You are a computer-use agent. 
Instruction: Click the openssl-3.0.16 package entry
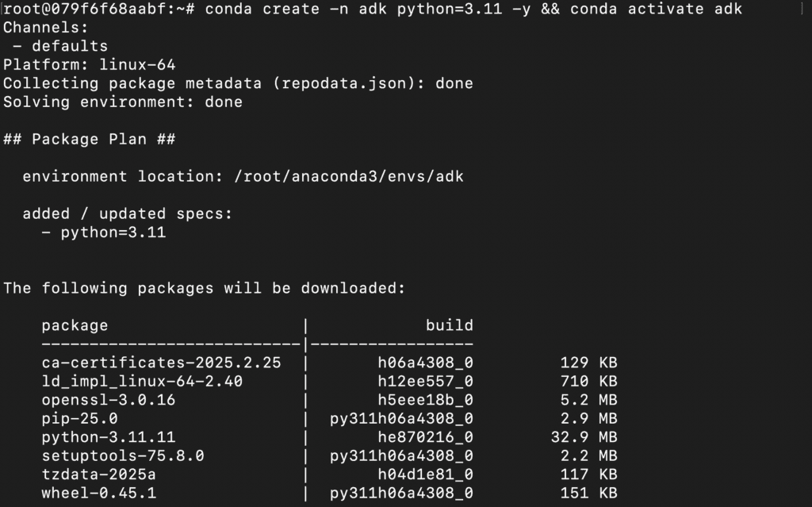[x=108, y=400]
